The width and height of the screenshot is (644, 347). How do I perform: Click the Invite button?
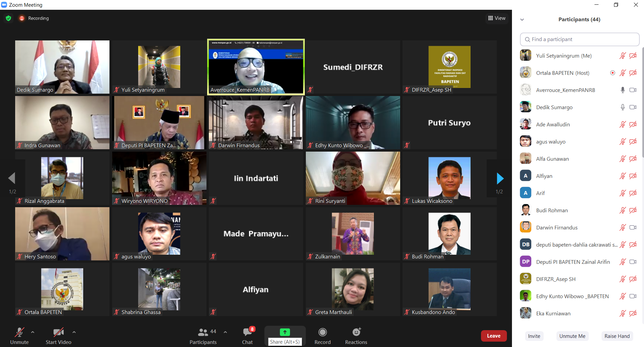click(x=534, y=336)
